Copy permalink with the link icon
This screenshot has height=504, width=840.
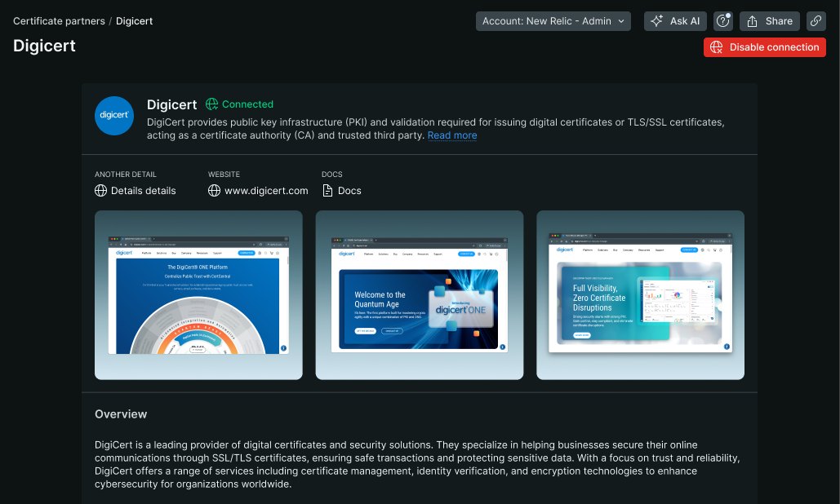coord(816,21)
